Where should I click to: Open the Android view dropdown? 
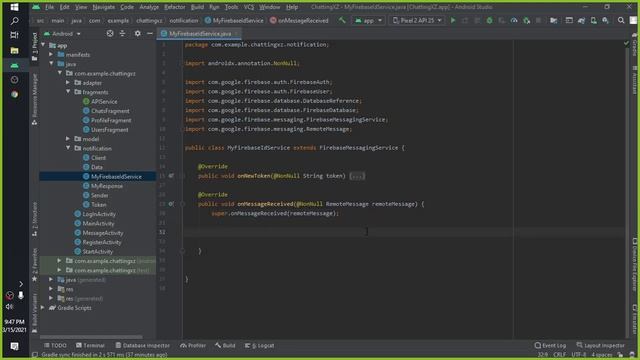tap(63, 33)
